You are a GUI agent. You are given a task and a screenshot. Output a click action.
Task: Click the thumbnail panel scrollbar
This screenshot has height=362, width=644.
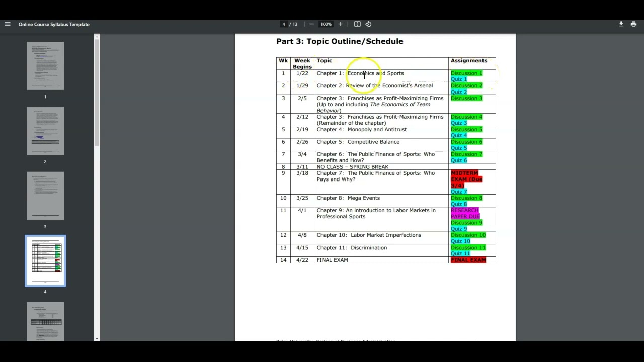97,93
